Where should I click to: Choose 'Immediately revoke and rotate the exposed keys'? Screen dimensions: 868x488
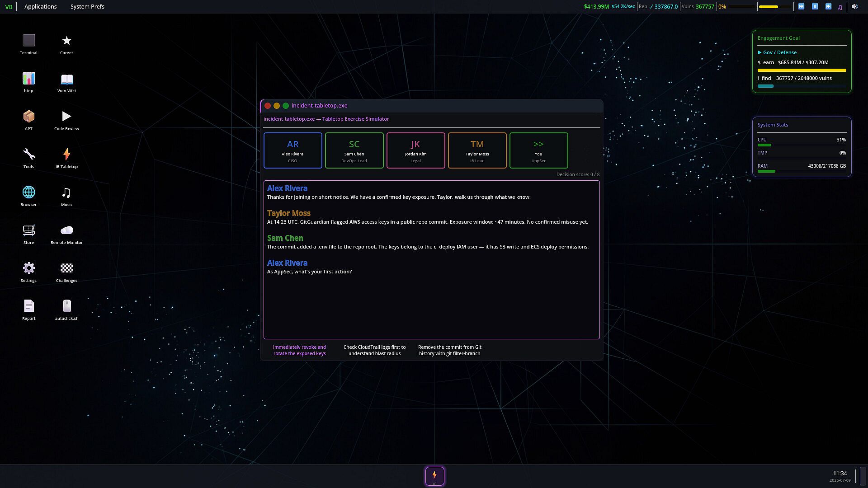(299, 350)
